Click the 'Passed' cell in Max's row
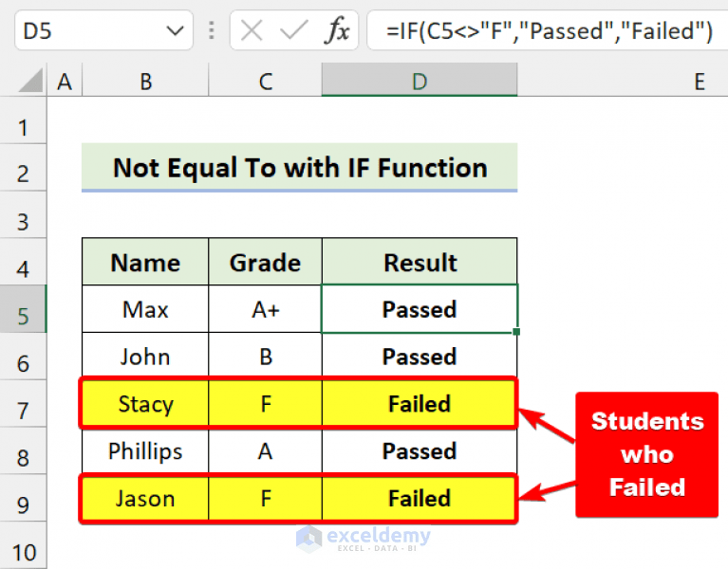This screenshot has width=728, height=569. [x=420, y=309]
